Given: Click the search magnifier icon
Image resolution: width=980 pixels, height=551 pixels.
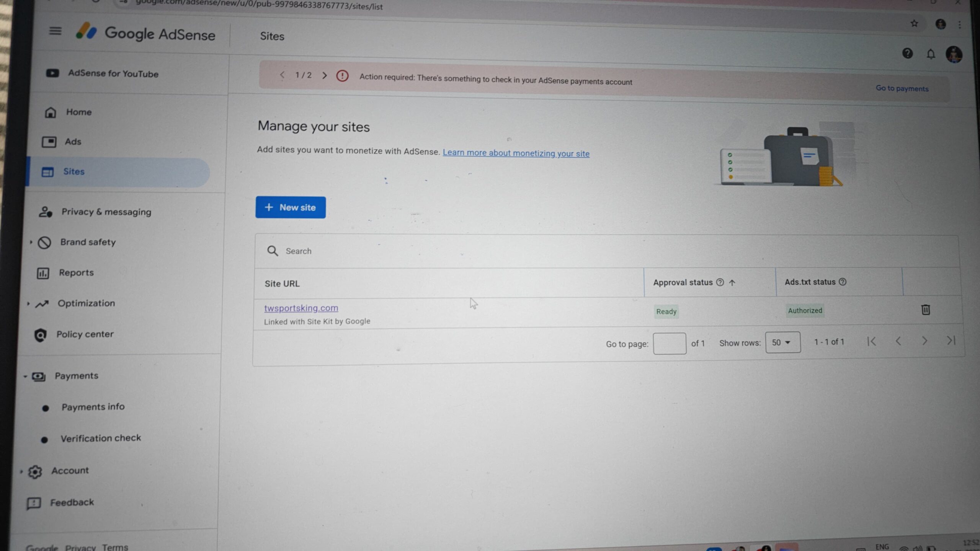Looking at the screenshot, I should coord(273,251).
